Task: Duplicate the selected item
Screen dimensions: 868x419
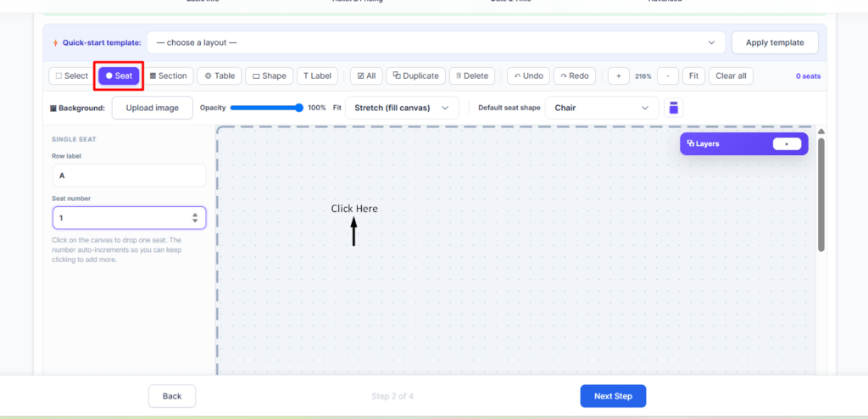Action: tap(415, 76)
